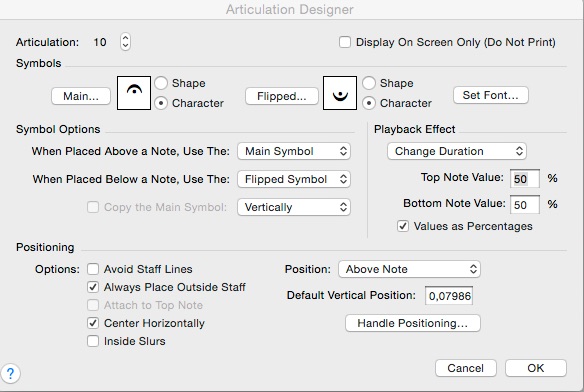Enable Avoid Staff Lines option
The width and height of the screenshot is (584, 392).
click(x=93, y=269)
